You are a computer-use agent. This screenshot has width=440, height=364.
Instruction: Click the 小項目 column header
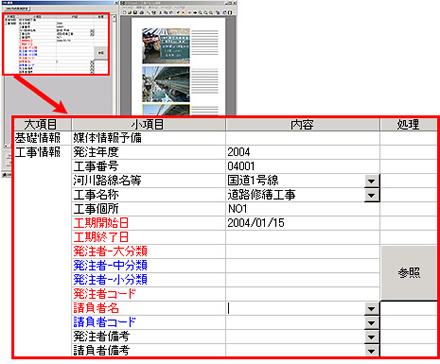(x=148, y=124)
